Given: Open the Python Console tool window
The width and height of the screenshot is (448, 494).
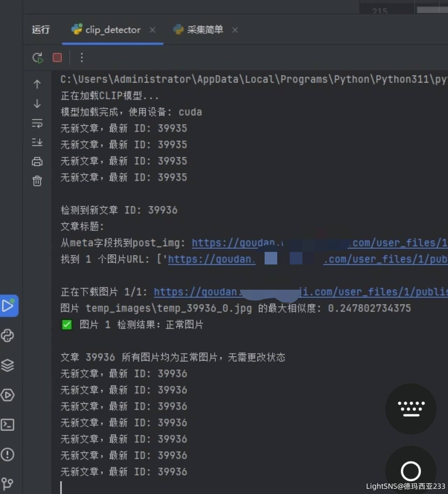Looking at the screenshot, I should pos(8,336).
